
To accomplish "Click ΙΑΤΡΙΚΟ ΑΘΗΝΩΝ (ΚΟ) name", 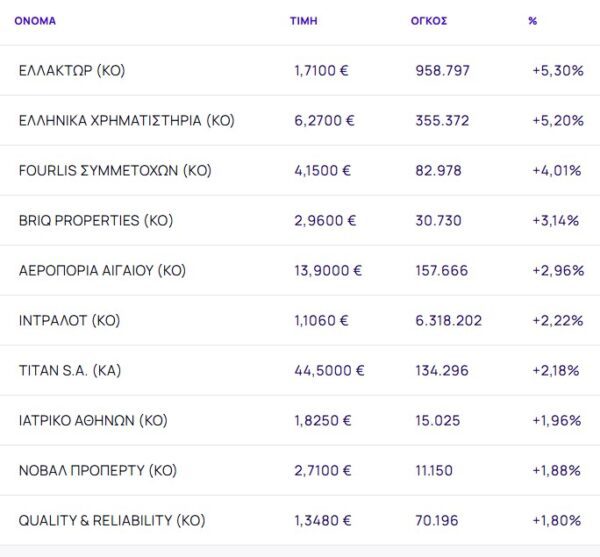I will point(93,421).
